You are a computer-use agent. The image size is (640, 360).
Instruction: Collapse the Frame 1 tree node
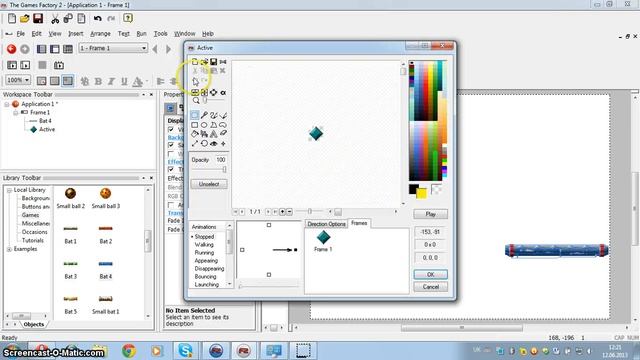(x=16, y=112)
